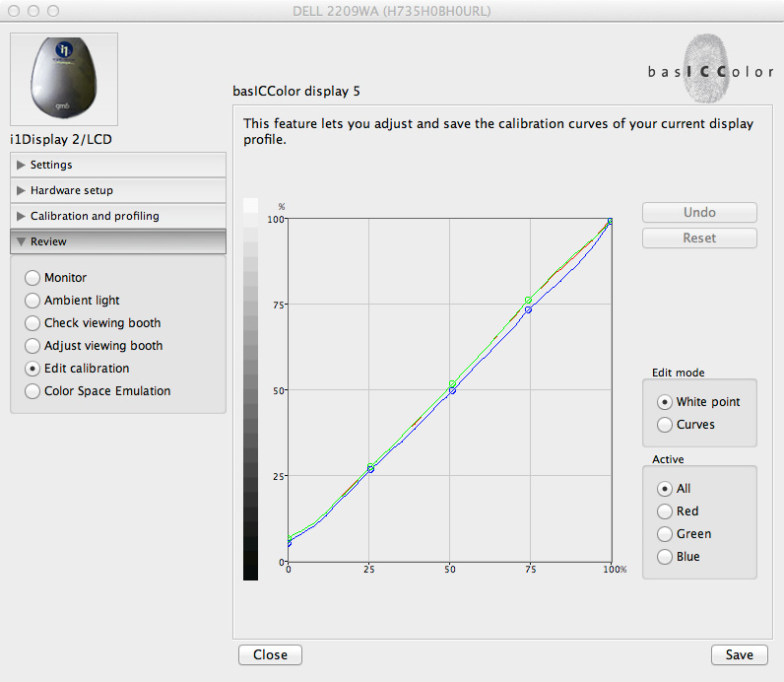The height and width of the screenshot is (682, 784).
Task: Collapse the Review section
Action: tap(118, 241)
